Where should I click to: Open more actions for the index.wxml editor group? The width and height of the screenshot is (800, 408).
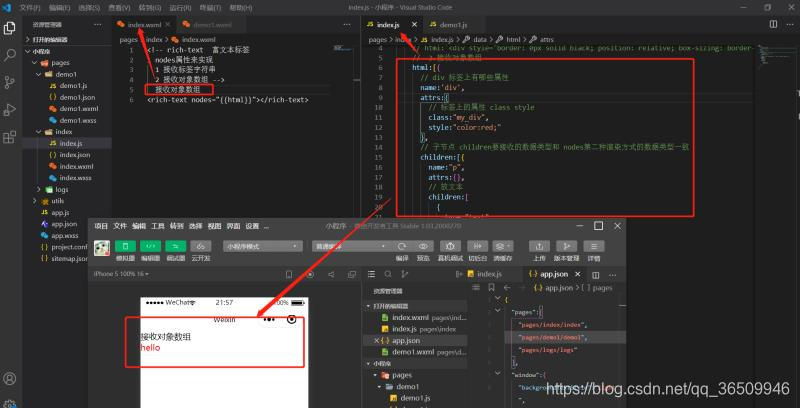346,24
